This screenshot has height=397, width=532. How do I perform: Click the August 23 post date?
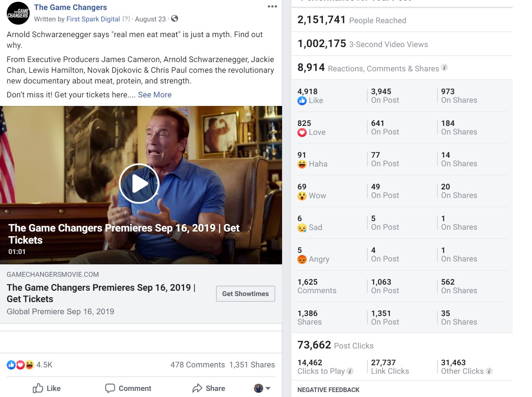point(150,19)
